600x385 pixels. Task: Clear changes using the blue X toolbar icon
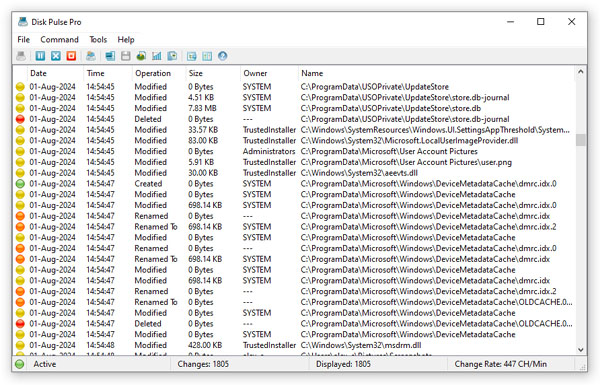[x=56, y=56]
